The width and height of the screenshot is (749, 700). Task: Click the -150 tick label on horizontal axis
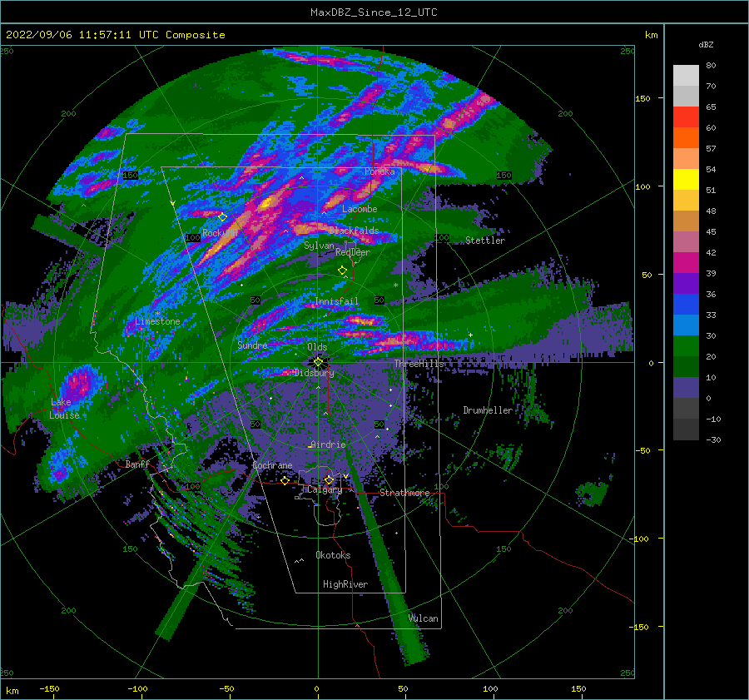(x=49, y=688)
